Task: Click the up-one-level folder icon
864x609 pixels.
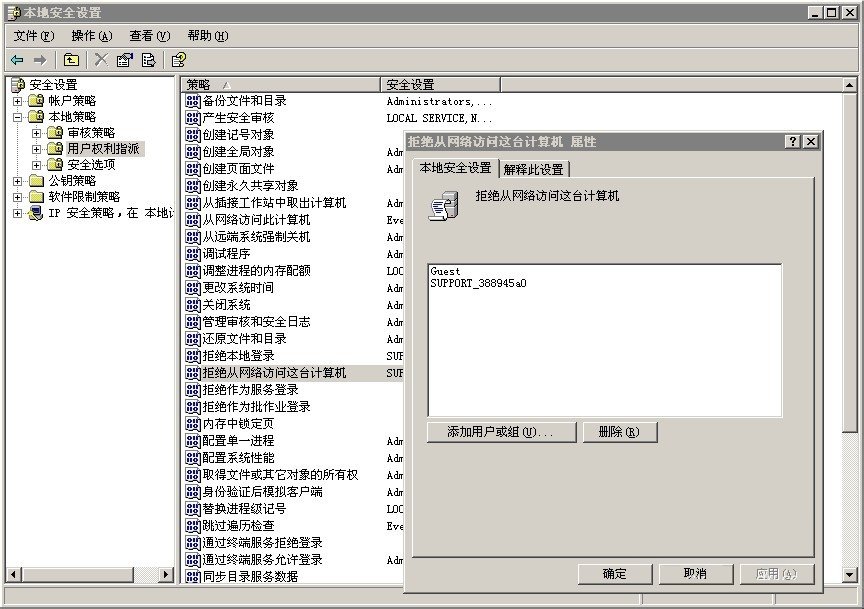Action: tap(72, 59)
